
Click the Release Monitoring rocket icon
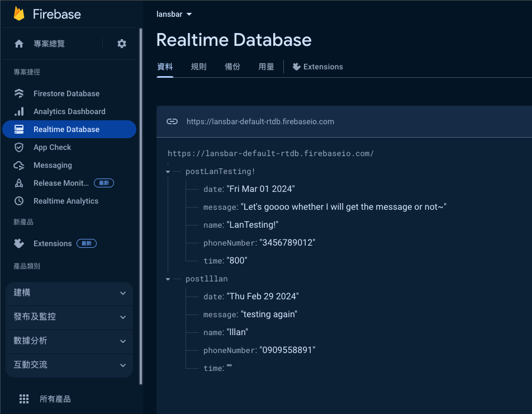[x=19, y=183]
